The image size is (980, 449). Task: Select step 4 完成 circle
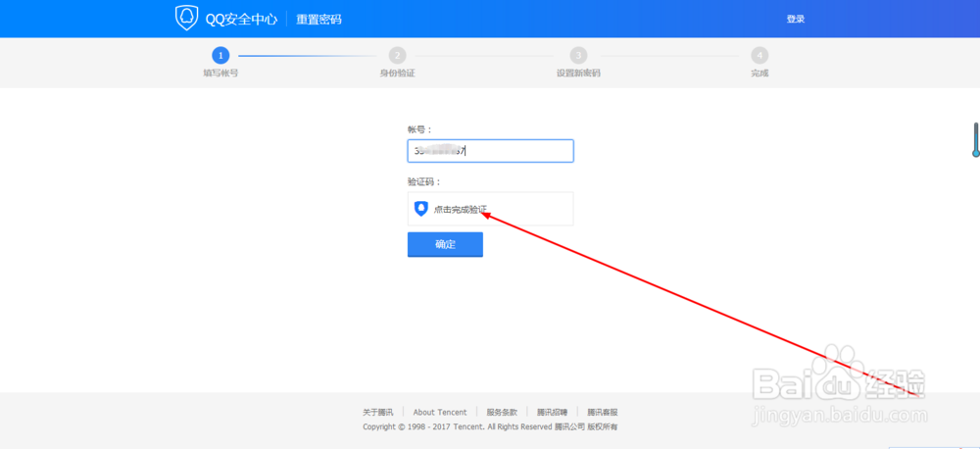pyautogui.click(x=759, y=56)
